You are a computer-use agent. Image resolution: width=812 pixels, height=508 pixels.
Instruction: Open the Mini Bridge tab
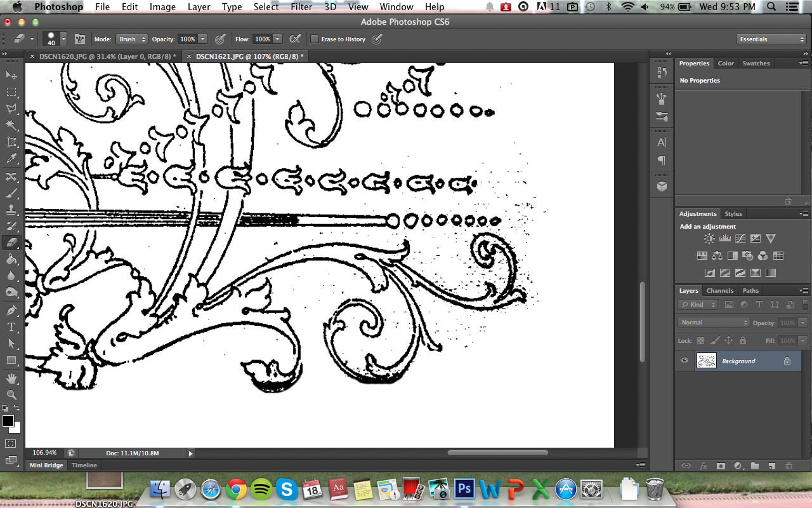click(47, 465)
